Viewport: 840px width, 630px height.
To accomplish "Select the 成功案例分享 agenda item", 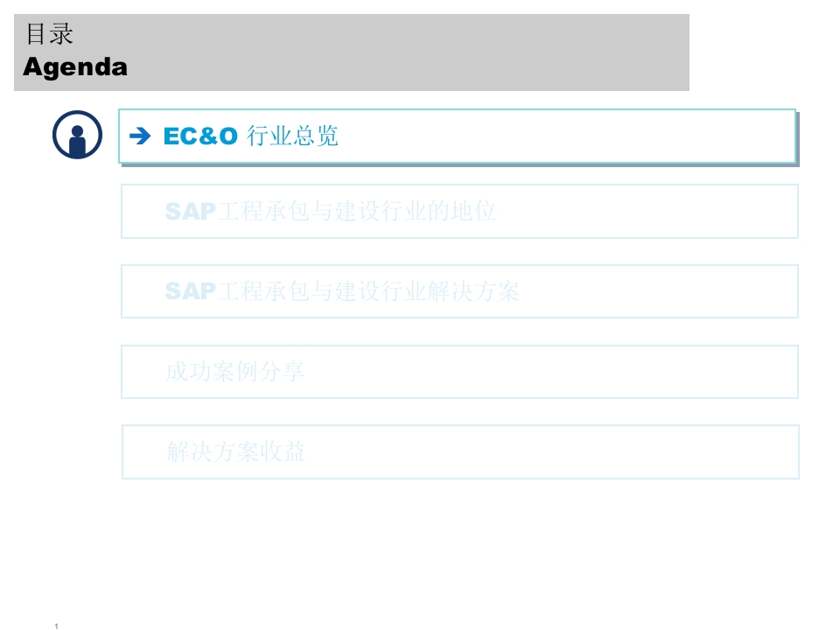I will point(459,372).
